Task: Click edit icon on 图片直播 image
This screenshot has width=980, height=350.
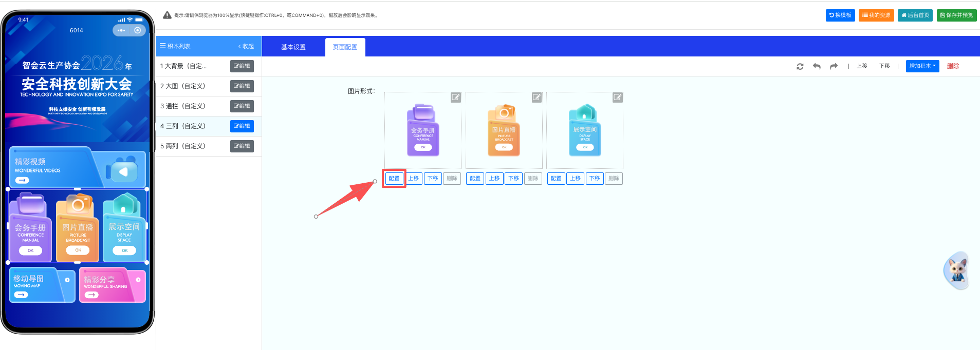Action: tap(537, 98)
